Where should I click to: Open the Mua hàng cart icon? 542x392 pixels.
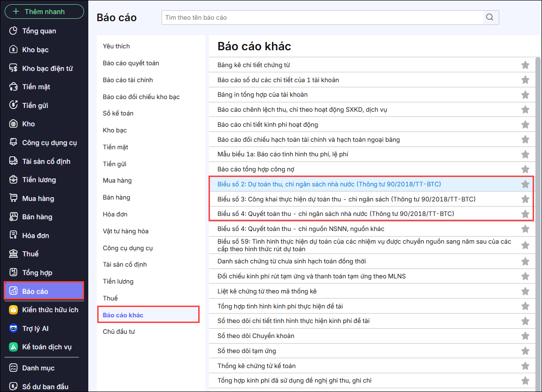(14, 199)
